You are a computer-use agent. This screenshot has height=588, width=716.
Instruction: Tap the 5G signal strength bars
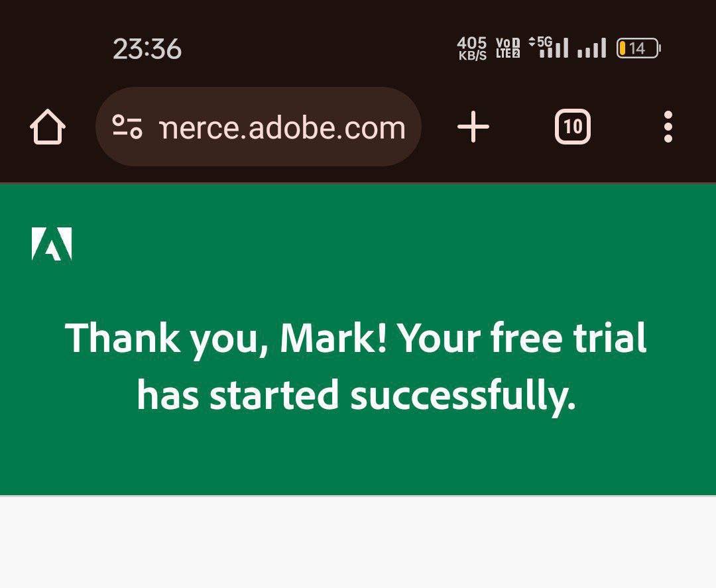click(554, 48)
